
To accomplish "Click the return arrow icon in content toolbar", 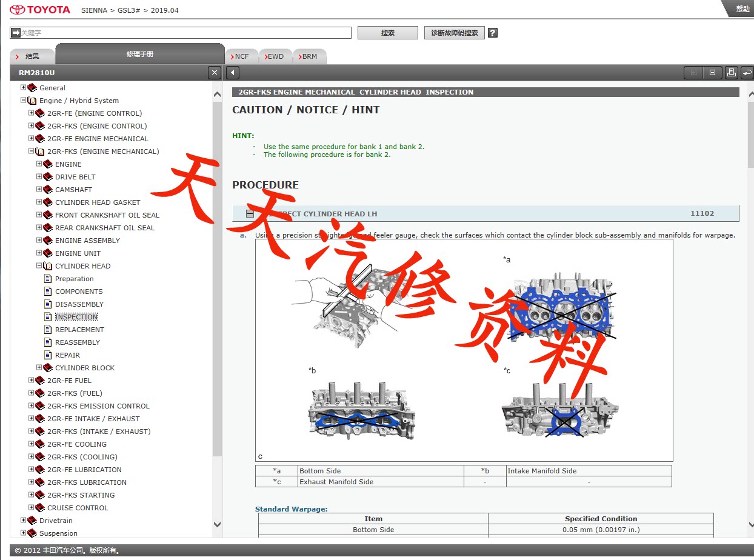I will [747, 73].
